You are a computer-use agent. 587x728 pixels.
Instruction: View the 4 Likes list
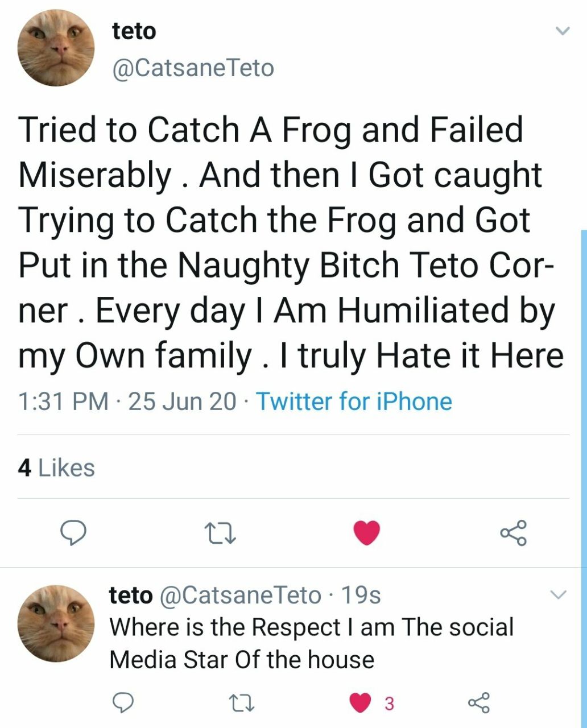tap(56, 468)
